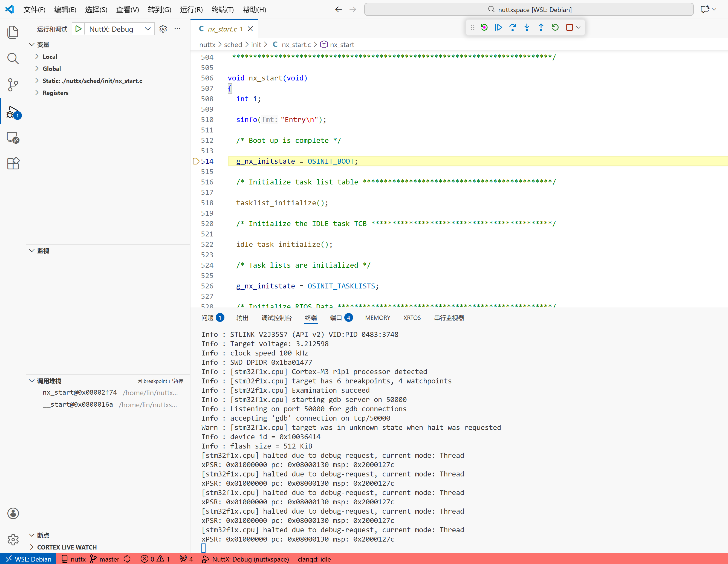728x564 pixels.
Task: Click the Step Over debug icon
Action: [512, 28]
